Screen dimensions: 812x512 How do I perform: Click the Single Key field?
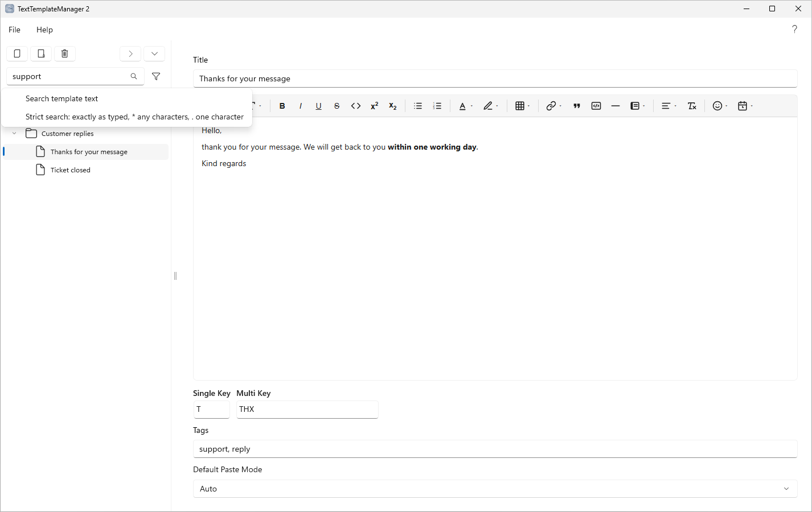pos(211,410)
